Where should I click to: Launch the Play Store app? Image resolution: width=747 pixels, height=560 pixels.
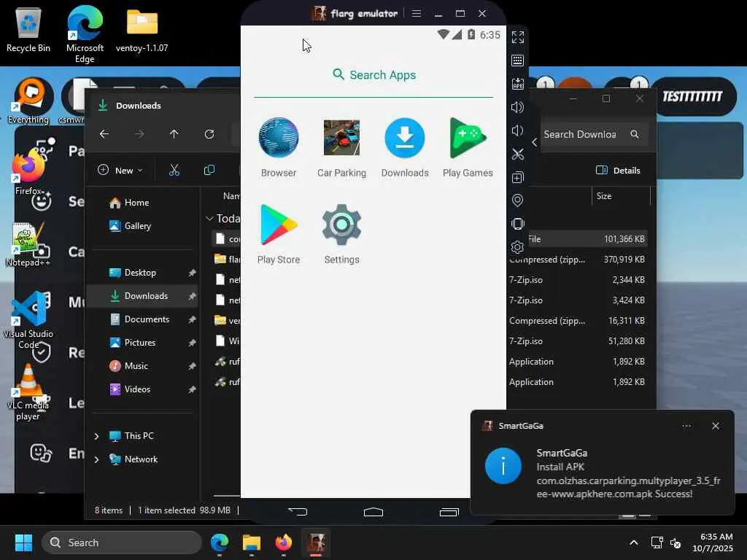click(x=279, y=234)
